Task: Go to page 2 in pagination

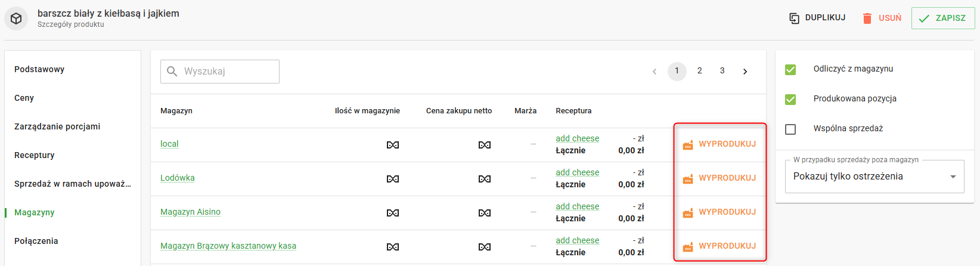Action: 700,71
